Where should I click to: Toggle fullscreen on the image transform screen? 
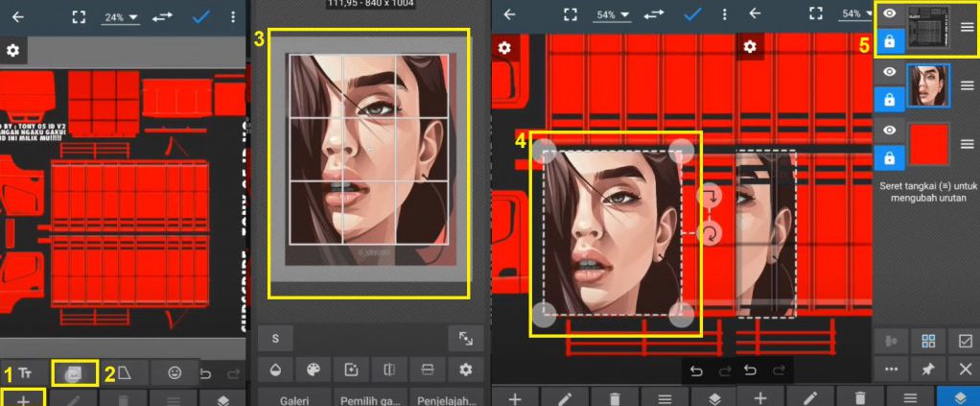pos(570,14)
